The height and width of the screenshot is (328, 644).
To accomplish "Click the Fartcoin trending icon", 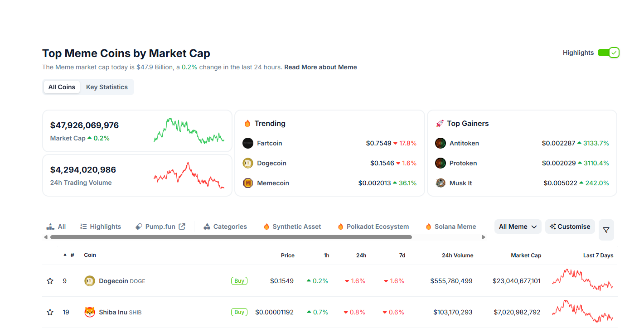I will coord(248,143).
